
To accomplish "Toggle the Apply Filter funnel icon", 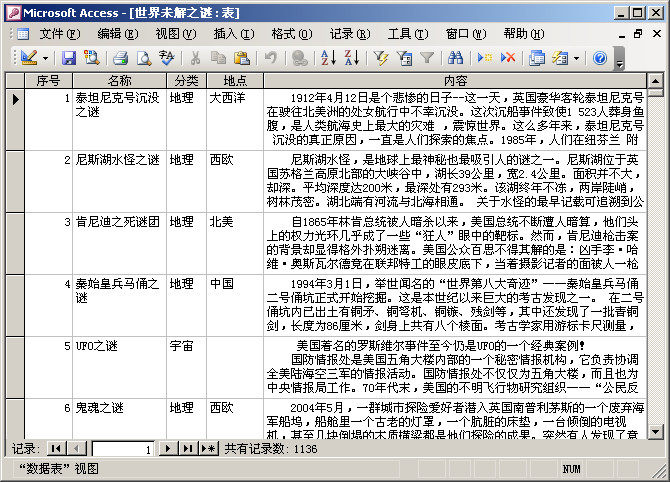I will (427, 58).
